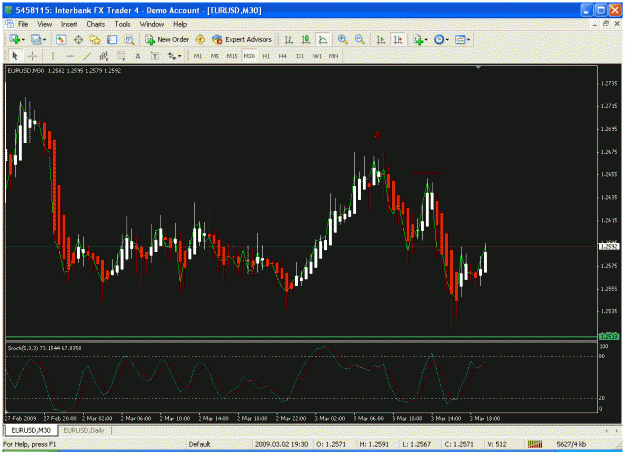Image resolution: width=625 pixels, height=452 pixels.
Task: Select the text 'A' drawing tool
Action: point(138,56)
